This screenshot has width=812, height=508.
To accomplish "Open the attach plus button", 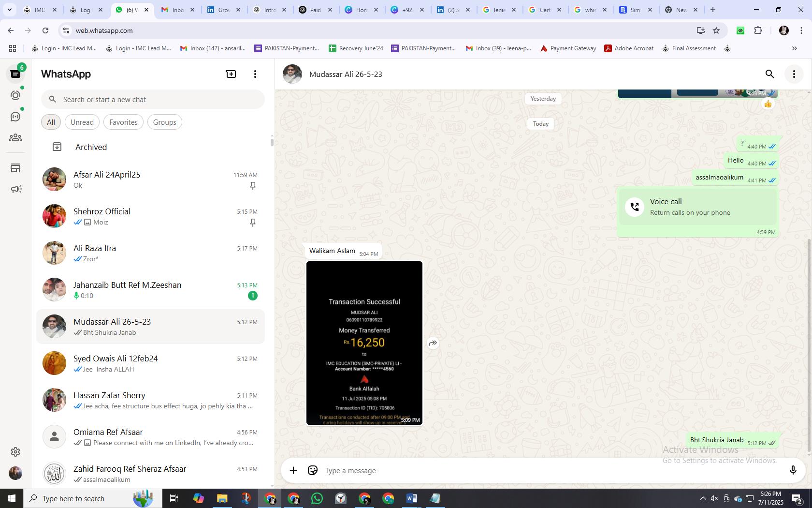I will coord(293,470).
